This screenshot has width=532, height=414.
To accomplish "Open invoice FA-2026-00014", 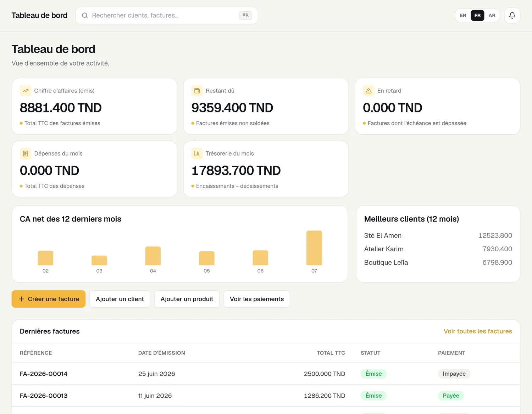I will (44, 374).
